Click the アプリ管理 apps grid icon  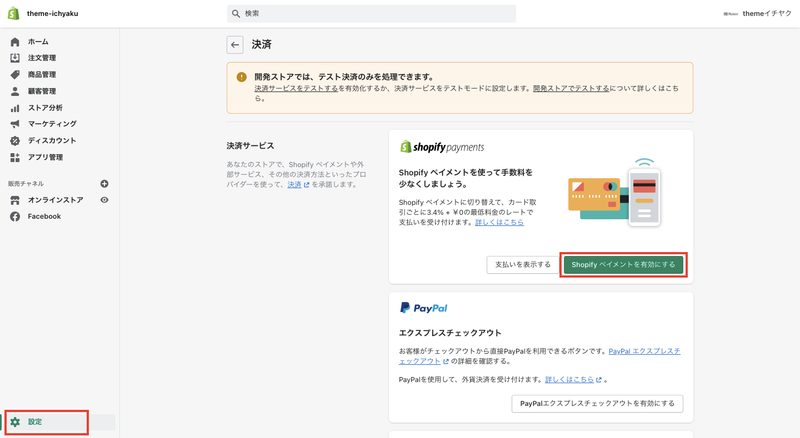pyautogui.click(x=15, y=157)
